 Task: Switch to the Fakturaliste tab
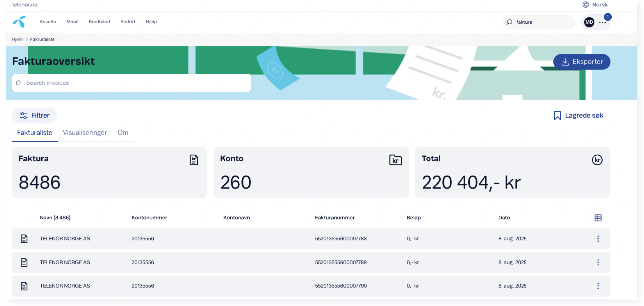[35, 133]
